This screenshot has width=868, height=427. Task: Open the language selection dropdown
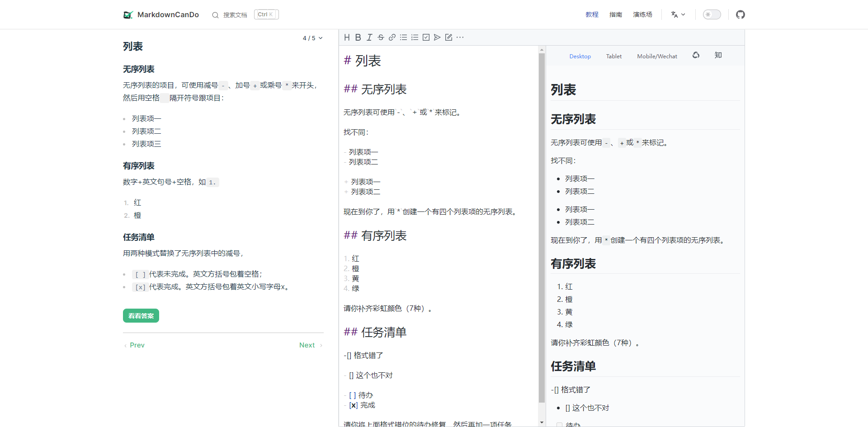click(x=678, y=14)
